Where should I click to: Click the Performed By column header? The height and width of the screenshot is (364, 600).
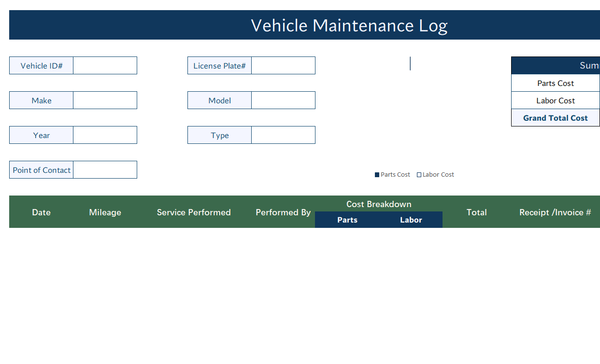click(283, 212)
